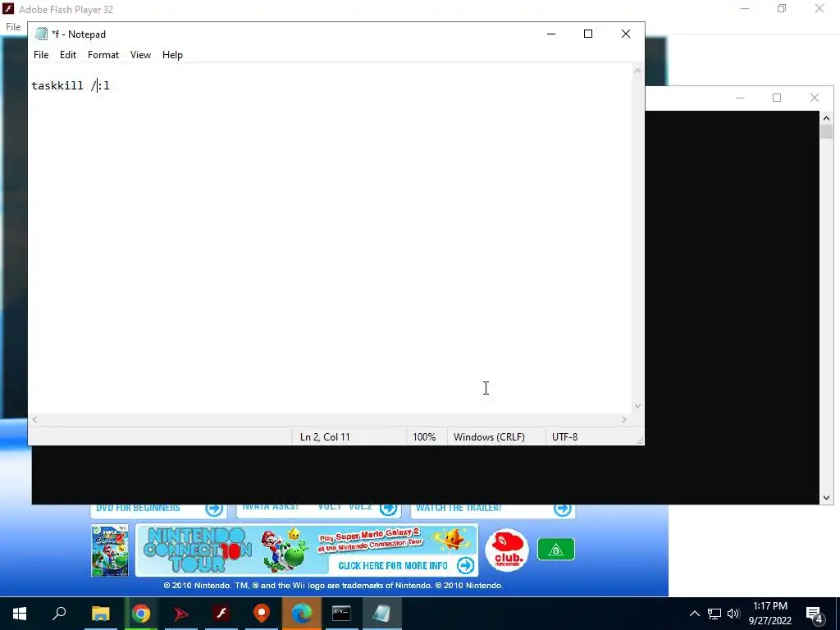Restore down the Adobe Flash Player window
Image resolution: width=840 pixels, height=630 pixels.
(782, 8)
